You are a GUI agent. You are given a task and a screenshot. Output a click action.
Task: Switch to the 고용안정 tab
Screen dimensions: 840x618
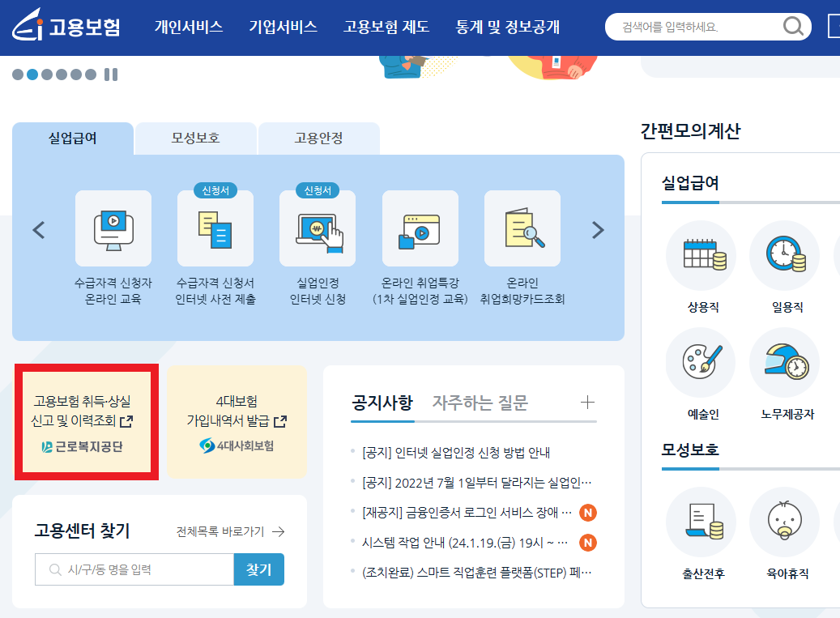click(x=319, y=139)
